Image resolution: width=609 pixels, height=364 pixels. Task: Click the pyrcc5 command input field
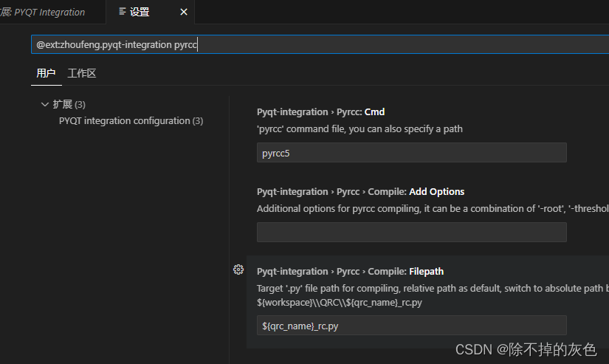point(412,153)
